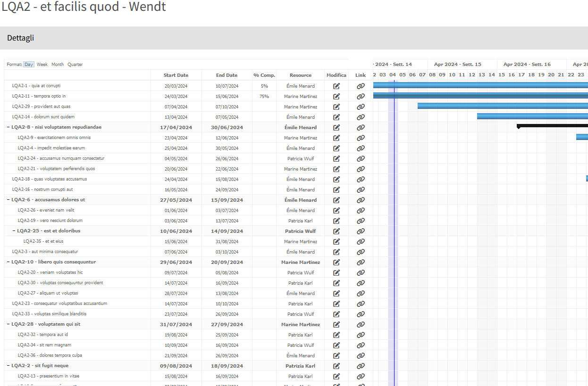Click the LQA2-14 blue Gantt bar

tap(532, 116)
